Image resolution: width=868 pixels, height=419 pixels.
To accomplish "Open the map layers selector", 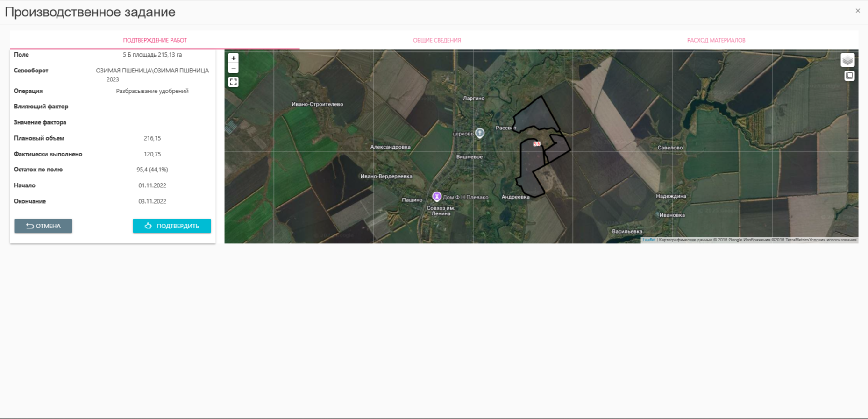I will coord(847,60).
